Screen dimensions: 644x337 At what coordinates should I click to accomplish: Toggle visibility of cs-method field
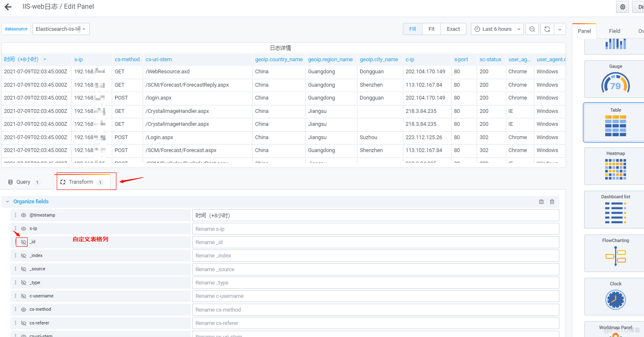(24, 310)
